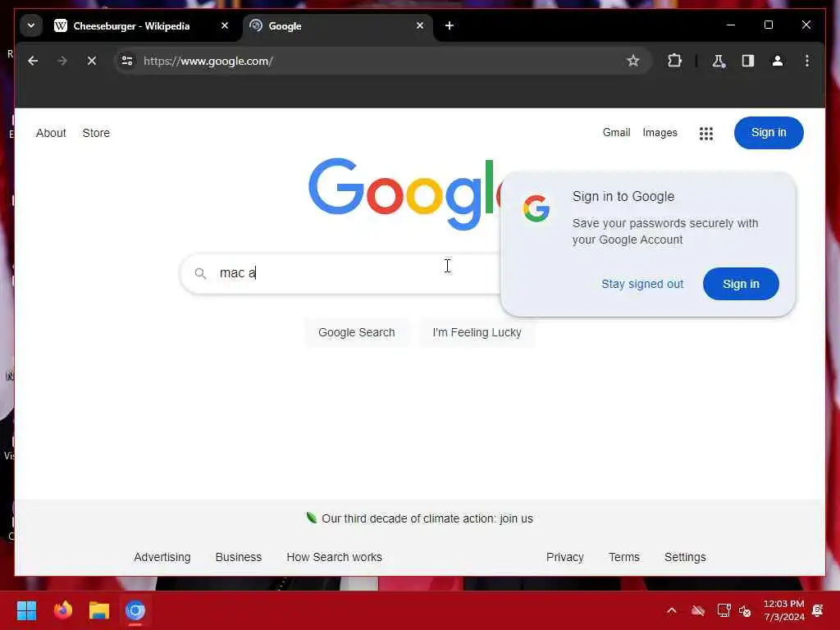Screen dimensions: 840x630
Task: Open Advertising footer link
Action: 162,557
